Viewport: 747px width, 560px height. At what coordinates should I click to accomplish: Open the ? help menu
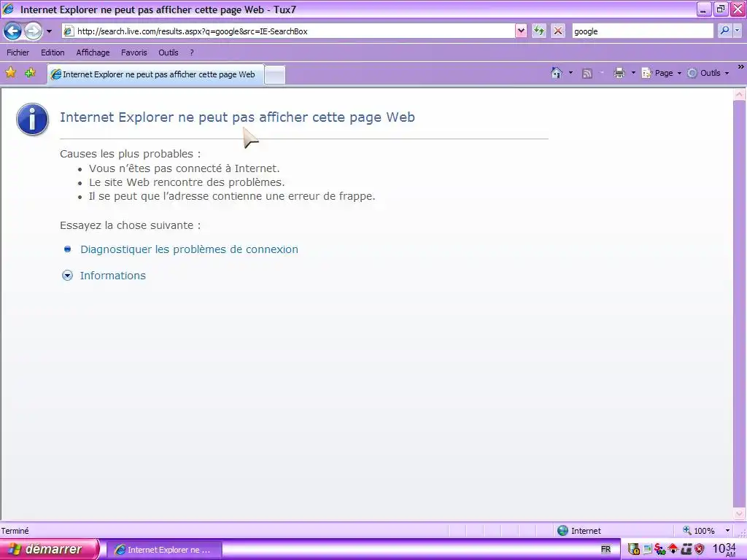point(192,52)
